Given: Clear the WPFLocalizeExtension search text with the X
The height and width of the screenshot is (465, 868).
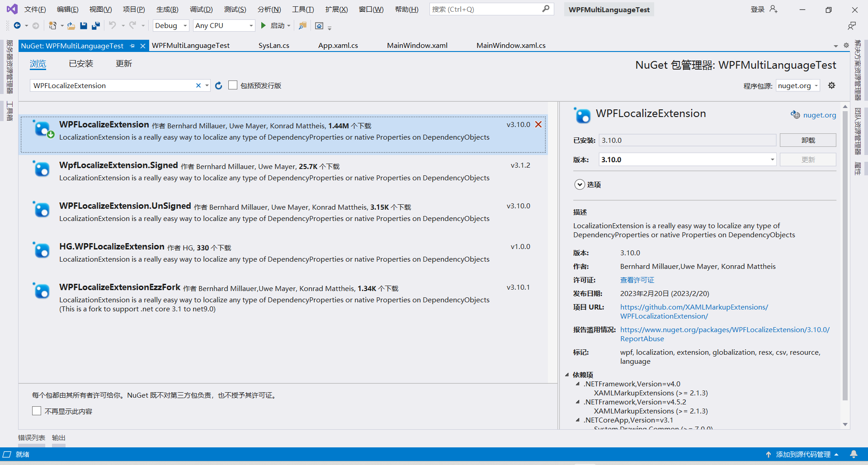Looking at the screenshot, I should [x=198, y=85].
